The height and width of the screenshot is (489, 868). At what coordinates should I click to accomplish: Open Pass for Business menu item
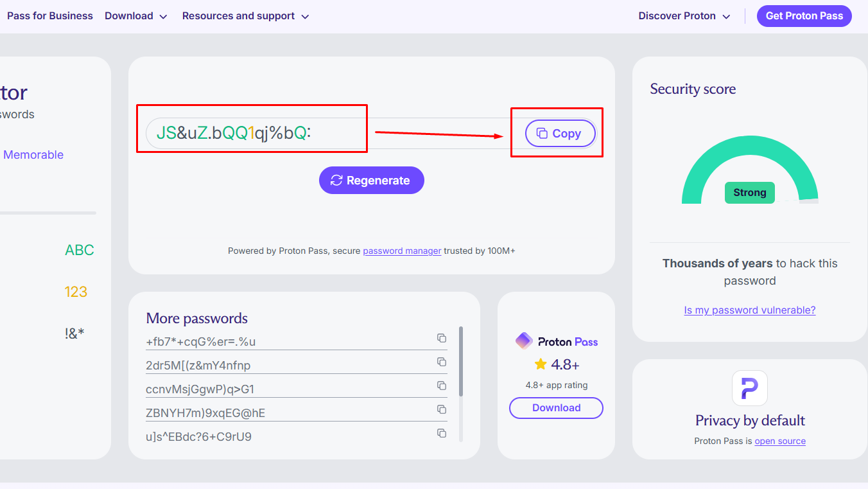[x=50, y=16]
